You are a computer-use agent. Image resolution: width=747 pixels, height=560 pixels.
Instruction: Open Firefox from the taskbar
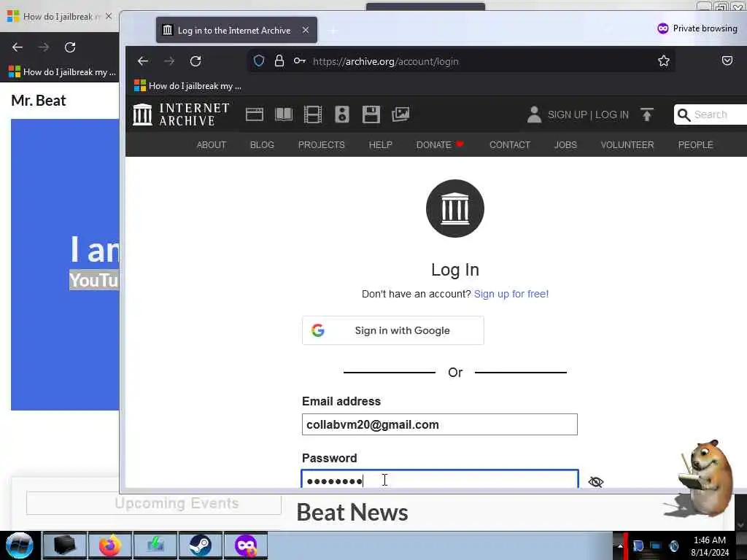tap(110, 545)
